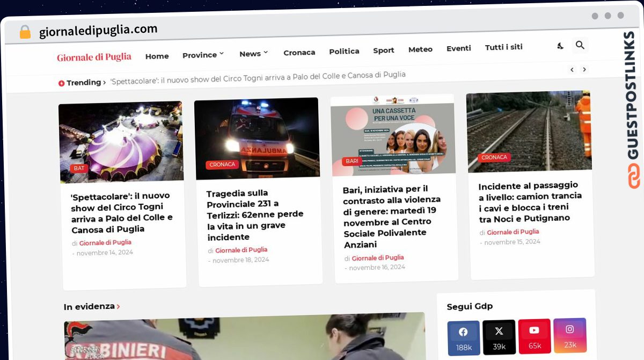Image resolution: width=644 pixels, height=360 pixels.
Task: Expand the News dropdown menu
Action: coord(254,53)
